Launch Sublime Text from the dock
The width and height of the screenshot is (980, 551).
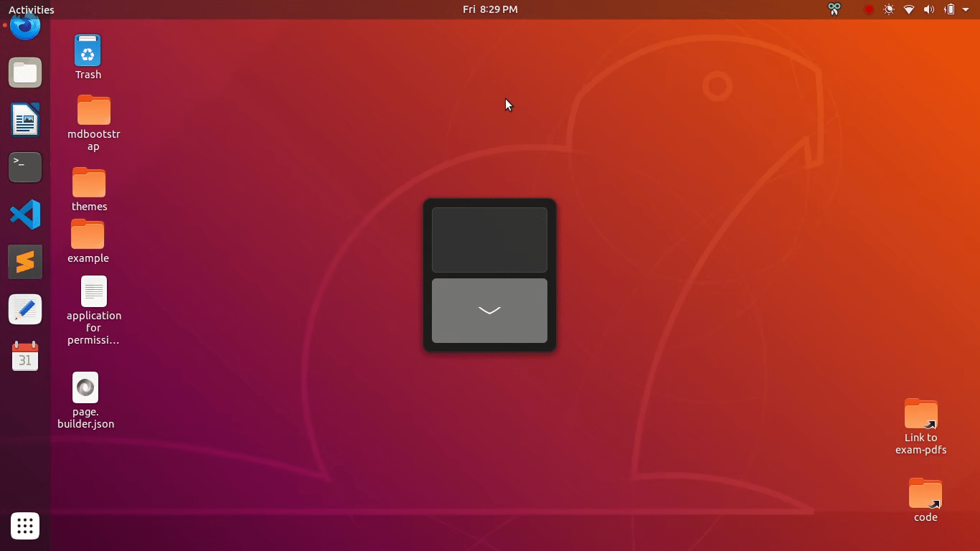(x=24, y=262)
